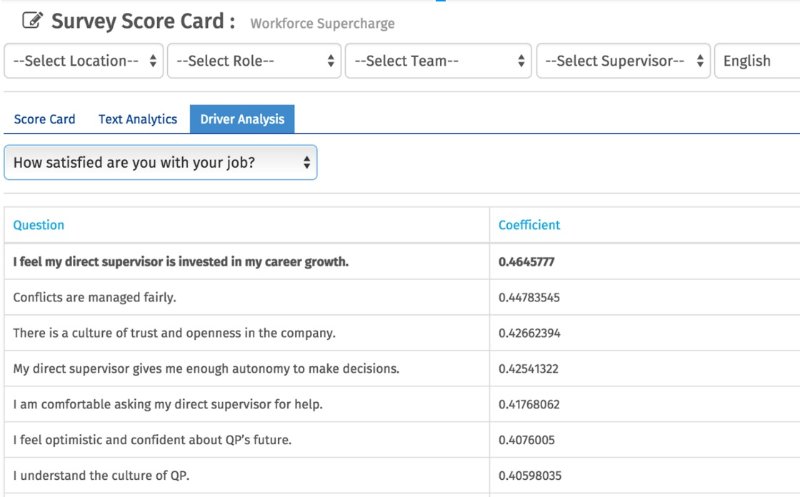This screenshot has width=800, height=497.
Task: Open the English language selector
Action: (x=757, y=61)
